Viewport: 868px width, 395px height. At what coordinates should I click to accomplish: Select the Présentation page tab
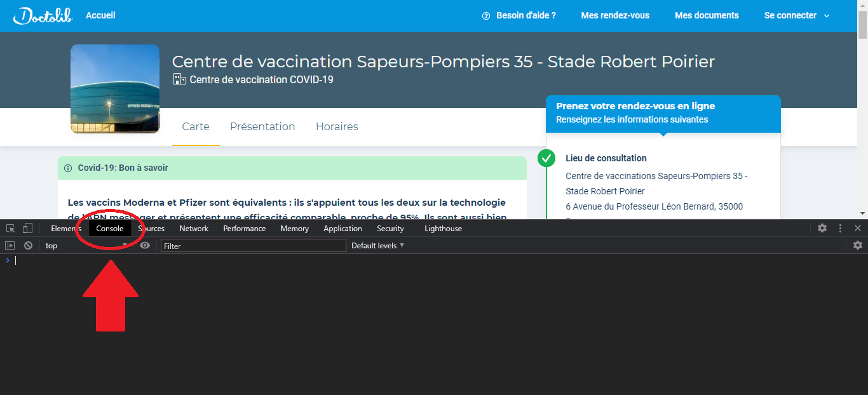click(262, 127)
